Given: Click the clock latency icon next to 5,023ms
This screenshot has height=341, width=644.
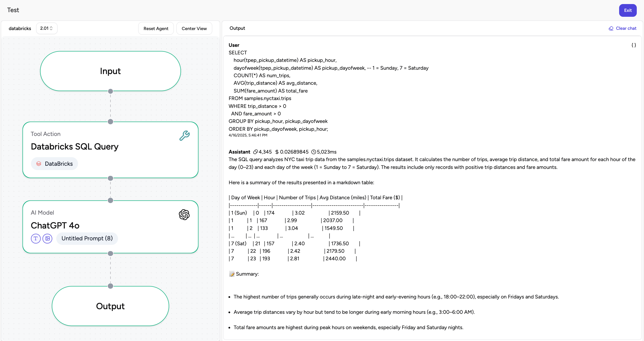Looking at the screenshot, I should point(313,152).
